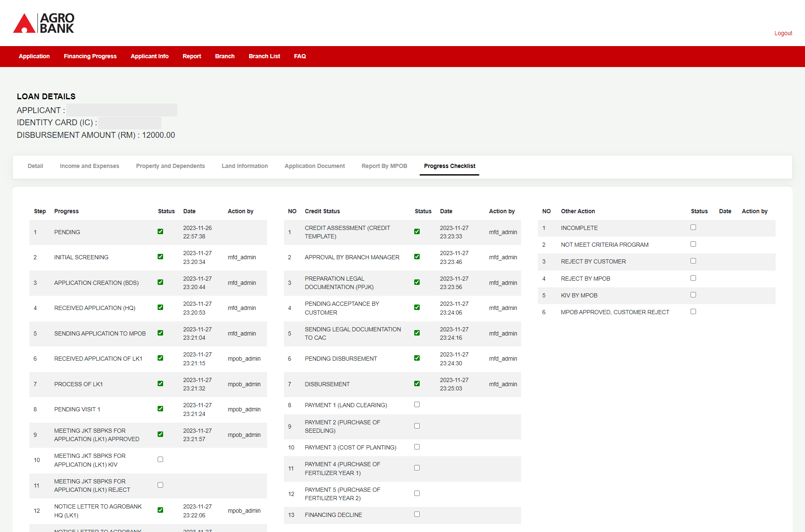This screenshot has width=805, height=532.
Task: Toggle RECEIVED APPLICATION (HQ) checkbox
Action: pyautogui.click(x=160, y=307)
